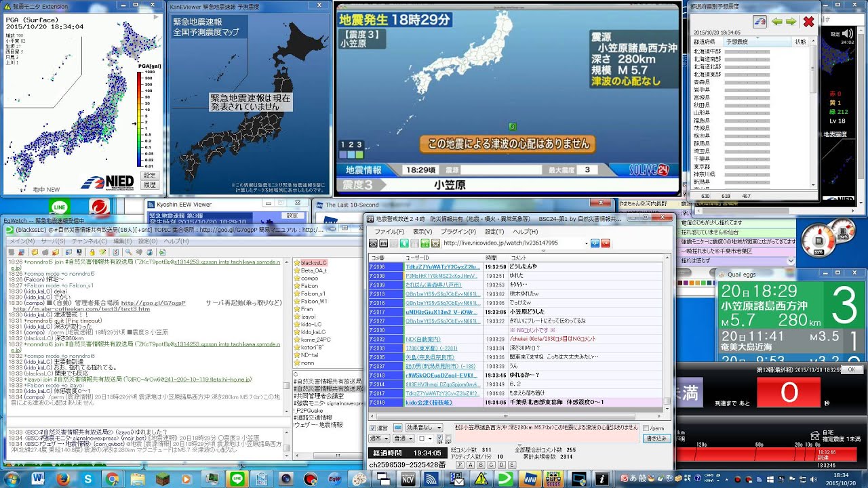Click the 都道府県 column header
The width and height of the screenshot is (868, 488).
point(705,42)
